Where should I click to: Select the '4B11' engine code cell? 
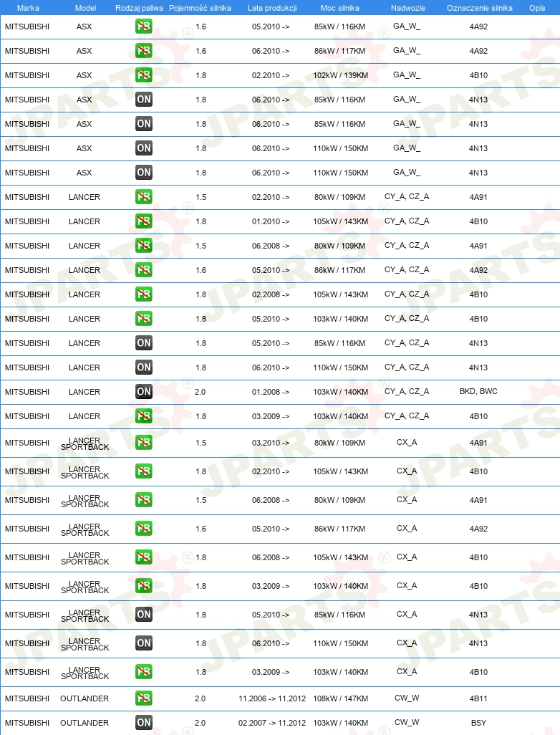(x=478, y=698)
